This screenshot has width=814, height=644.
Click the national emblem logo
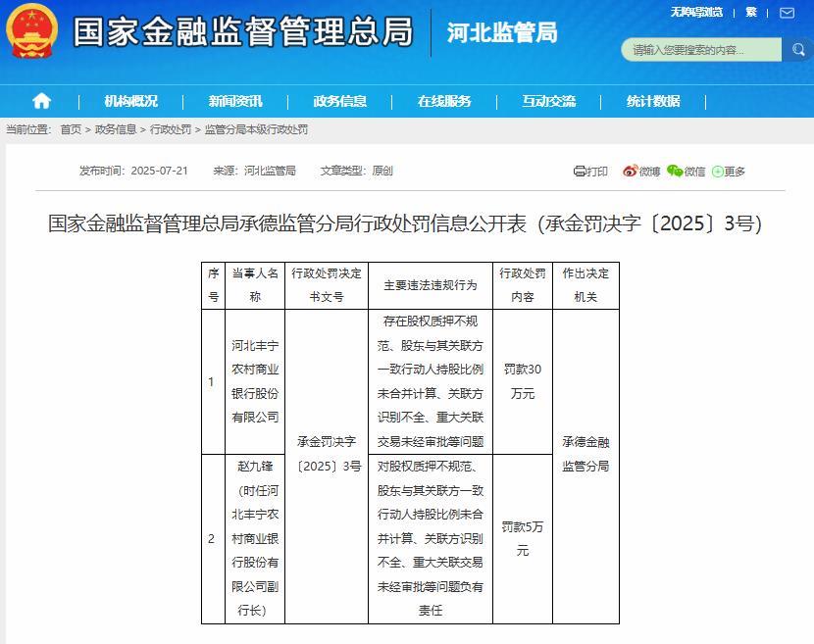pos(33,32)
